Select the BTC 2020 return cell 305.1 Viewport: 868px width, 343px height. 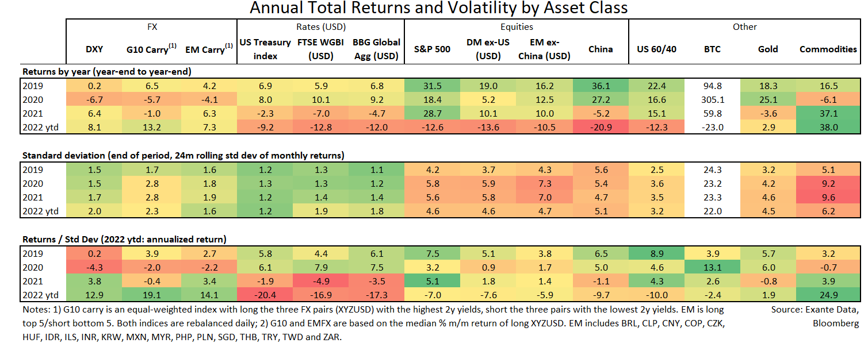pos(713,99)
